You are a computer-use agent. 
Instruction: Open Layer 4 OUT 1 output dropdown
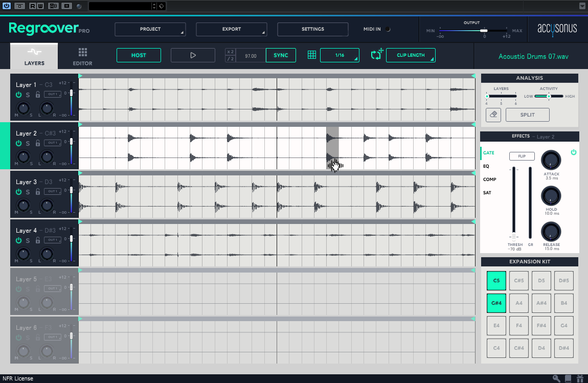pos(53,240)
